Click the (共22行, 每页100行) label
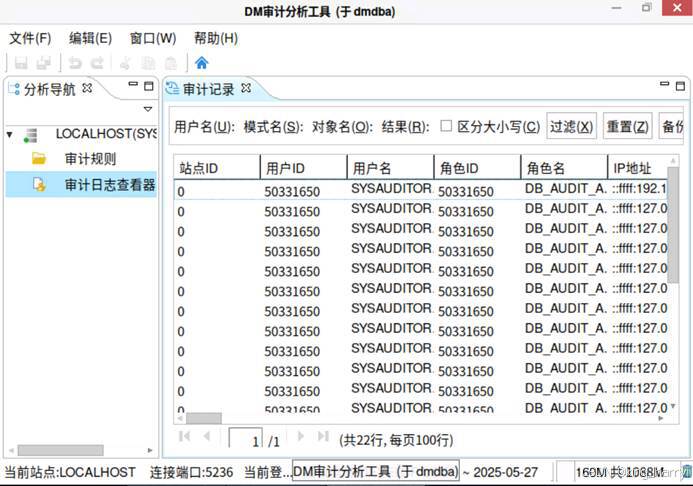Image resolution: width=693 pixels, height=486 pixels. tap(396, 440)
